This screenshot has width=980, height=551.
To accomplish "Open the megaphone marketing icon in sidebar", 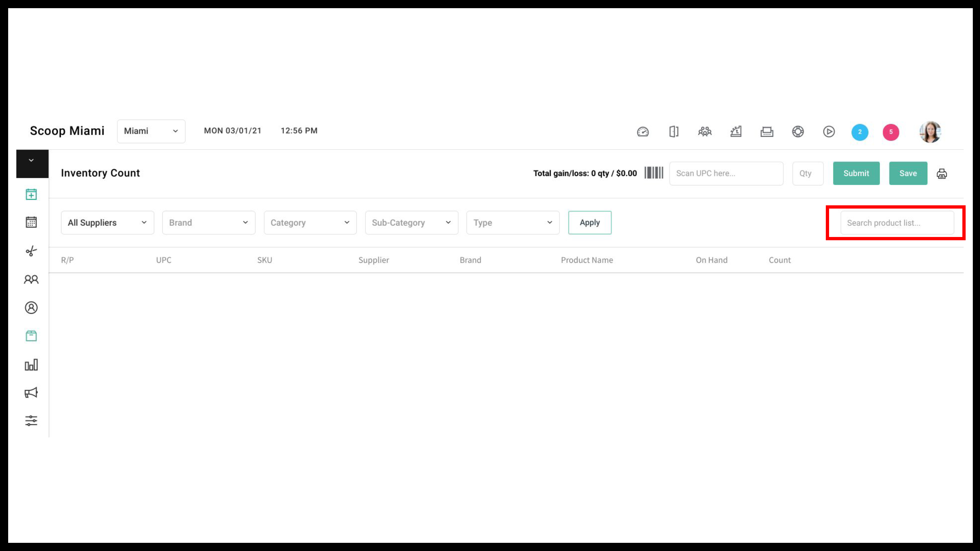I will click(x=31, y=393).
